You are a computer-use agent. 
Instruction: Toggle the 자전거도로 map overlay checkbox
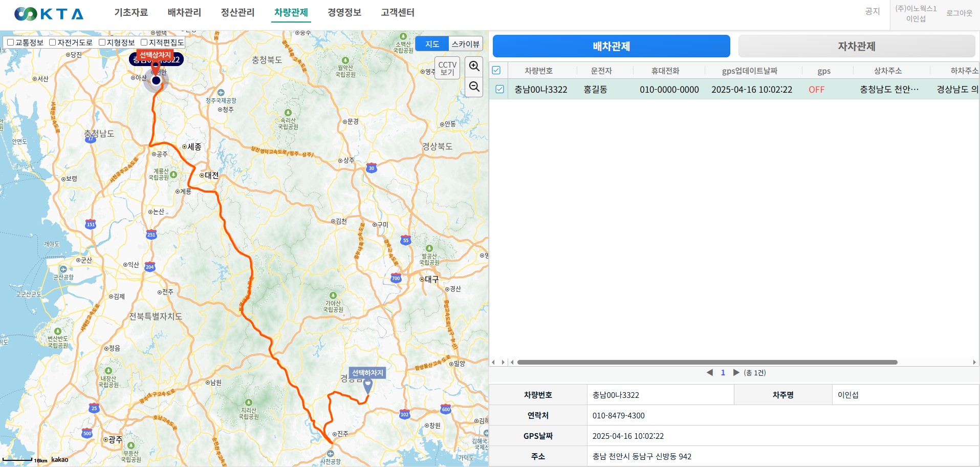(x=52, y=43)
